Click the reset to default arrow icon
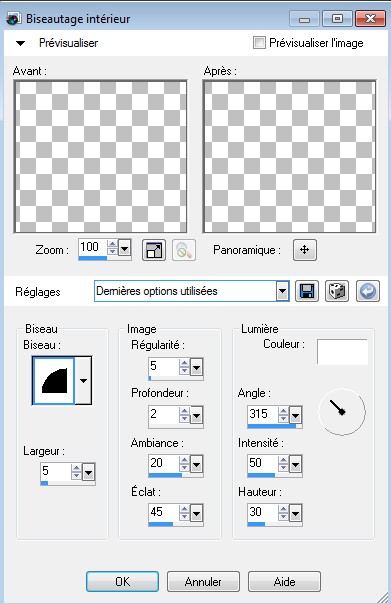 tap(368, 291)
